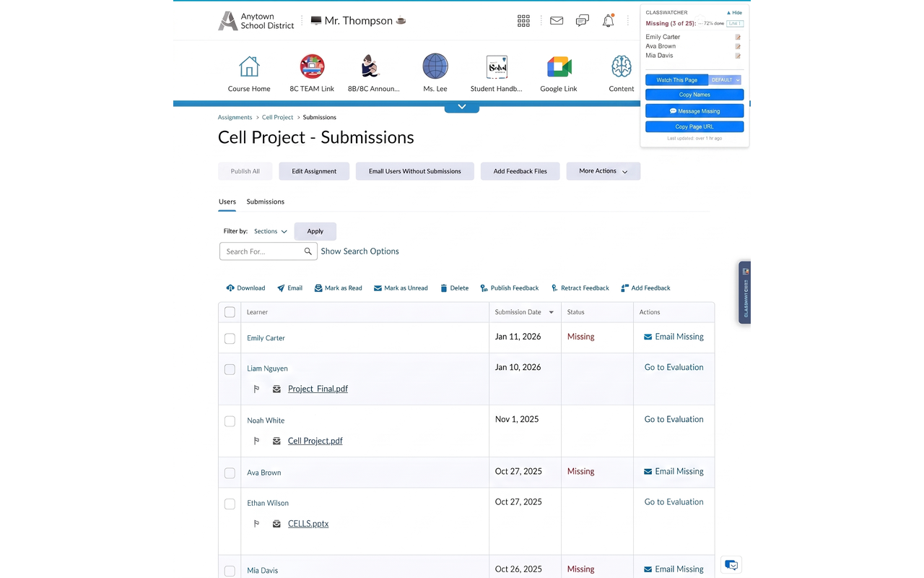Click the read-status envelope icon beside CELLS.pptx

tap(276, 524)
